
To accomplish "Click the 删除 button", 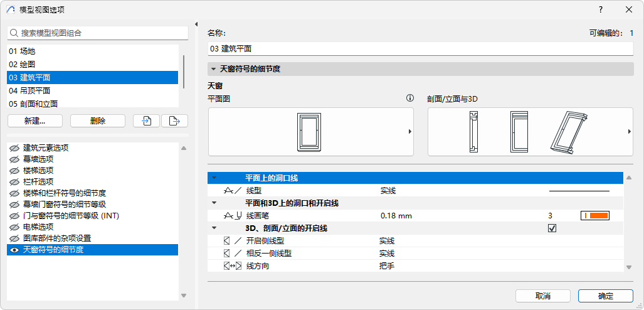I will [x=98, y=121].
